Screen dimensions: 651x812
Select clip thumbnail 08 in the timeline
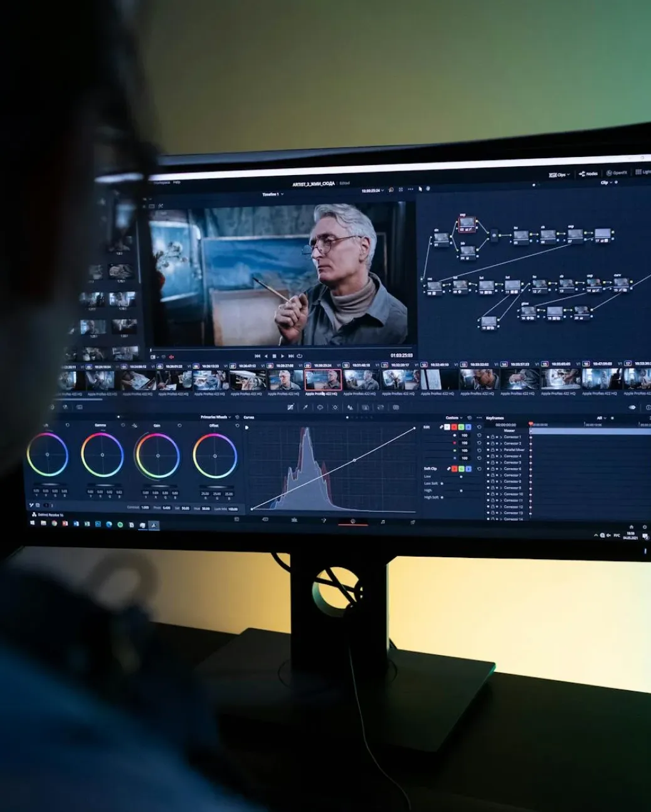285,380
